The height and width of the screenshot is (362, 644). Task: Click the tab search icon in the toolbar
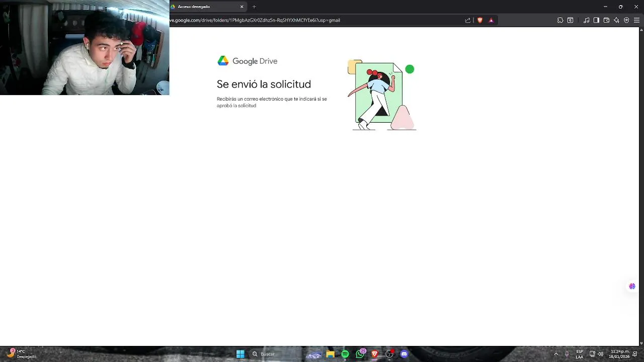pyautogui.click(x=570, y=20)
